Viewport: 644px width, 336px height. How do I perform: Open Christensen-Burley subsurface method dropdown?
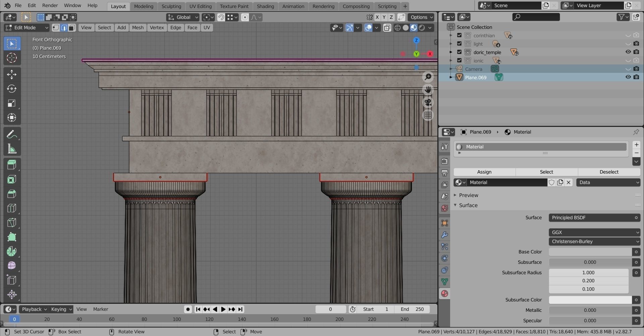point(594,241)
